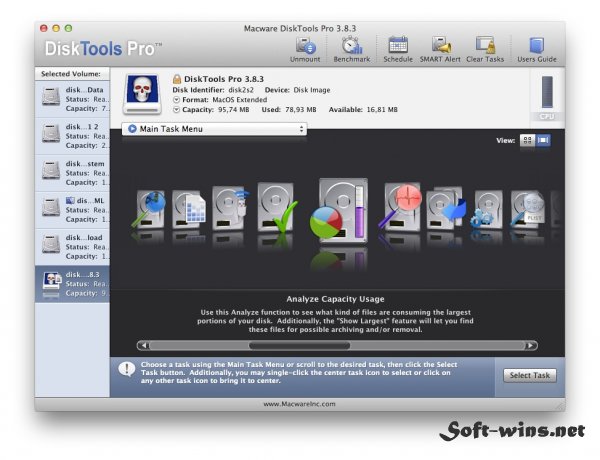Select the drive with globe magnifier icon
Image resolution: width=600 pixels, height=460 pixels.
149,209
